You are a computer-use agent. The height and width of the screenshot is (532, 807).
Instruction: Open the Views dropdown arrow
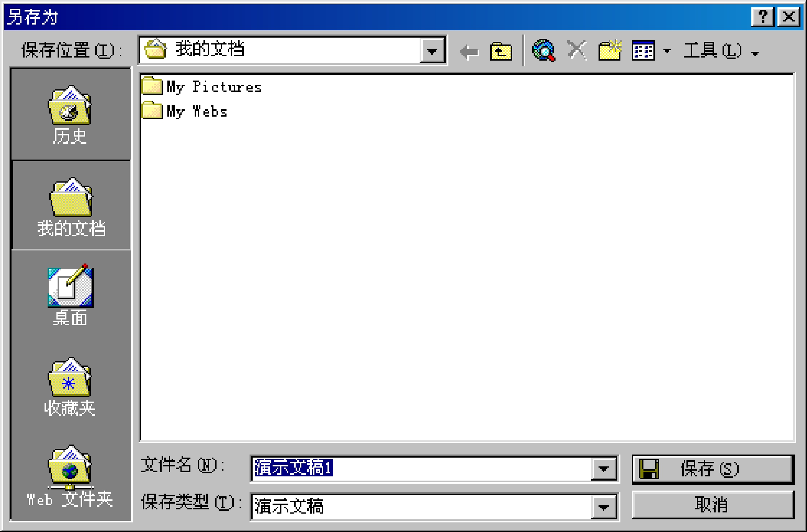tap(667, 51)
